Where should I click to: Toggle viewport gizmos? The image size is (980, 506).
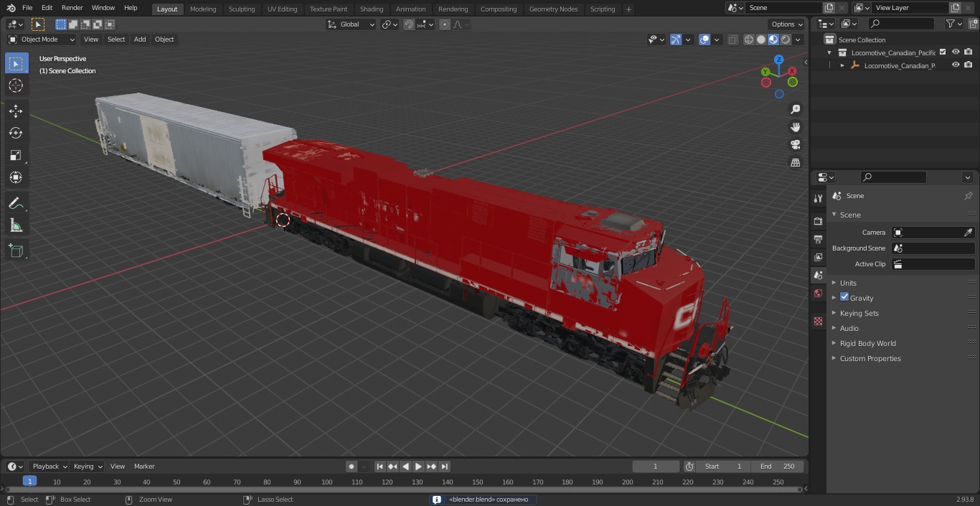coord(676,39)
